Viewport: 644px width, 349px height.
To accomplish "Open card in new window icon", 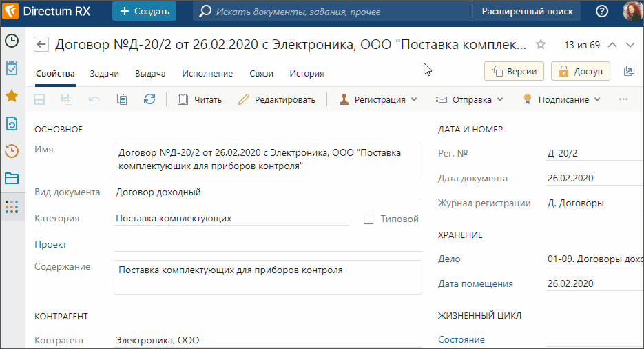I will coord(629,71).
